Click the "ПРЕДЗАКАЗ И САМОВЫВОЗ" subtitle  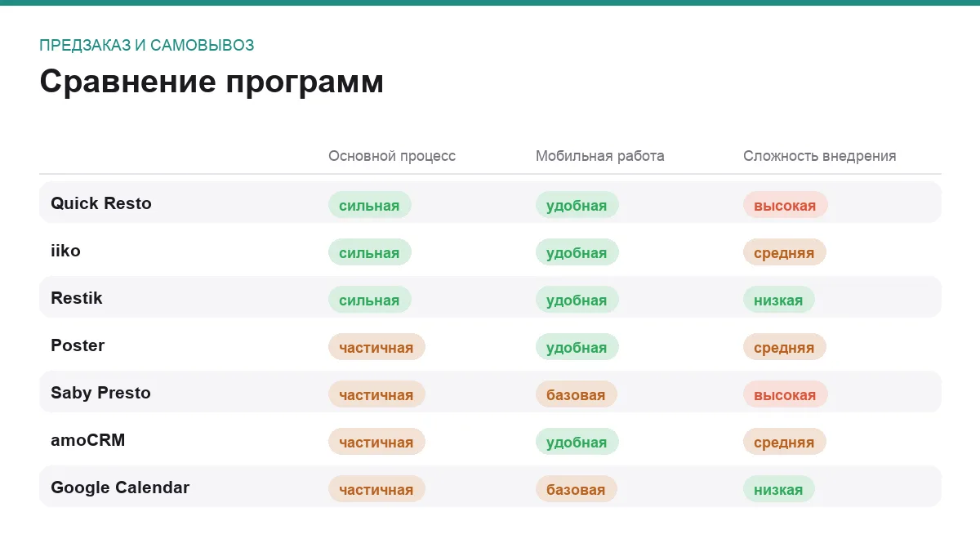click(147, 45)
